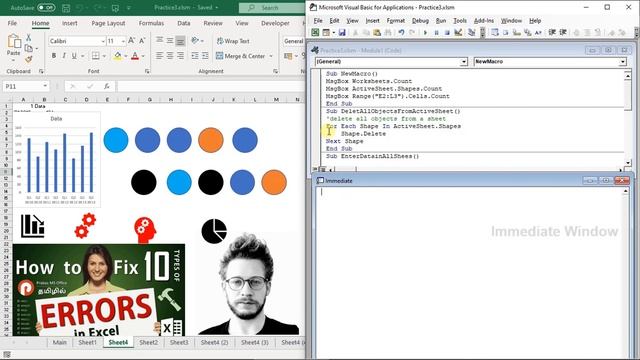Open the Name Box P11 dropdown
640x360 pixels.
pos(45,86)
